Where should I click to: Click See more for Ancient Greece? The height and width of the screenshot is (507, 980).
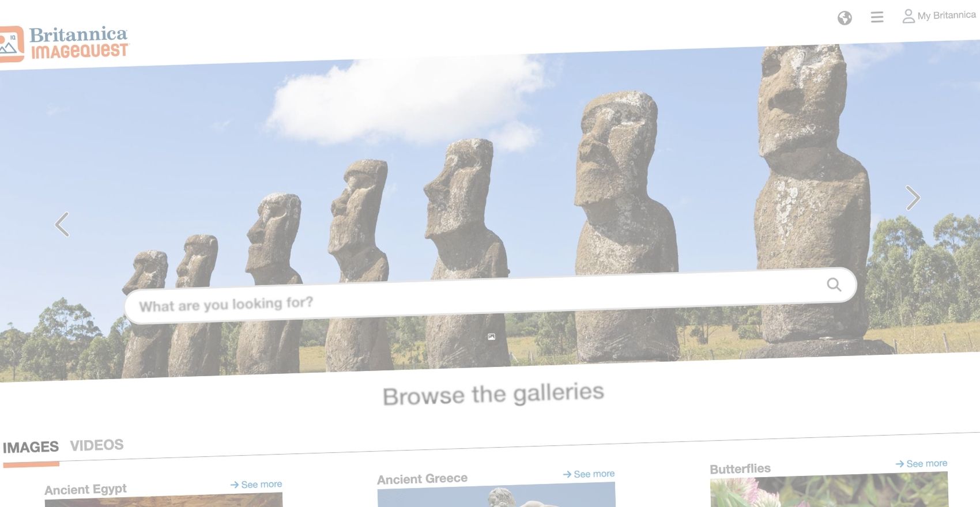pos(589,474)
